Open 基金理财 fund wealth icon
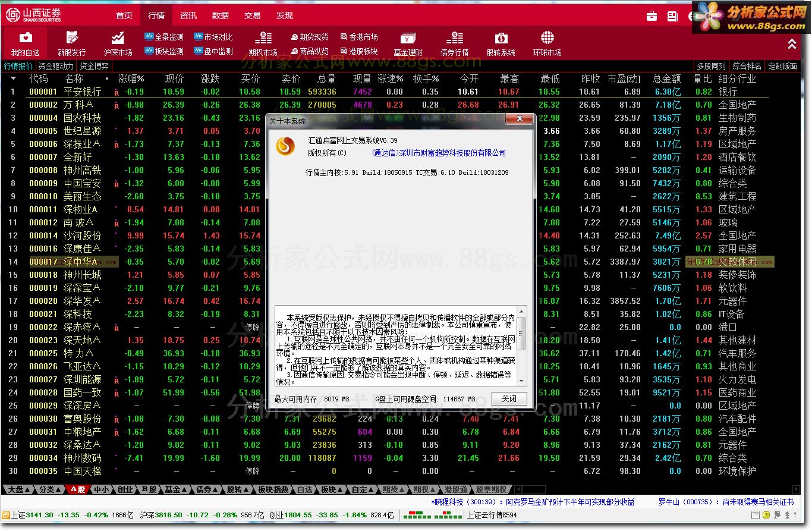 coord(408,44)
